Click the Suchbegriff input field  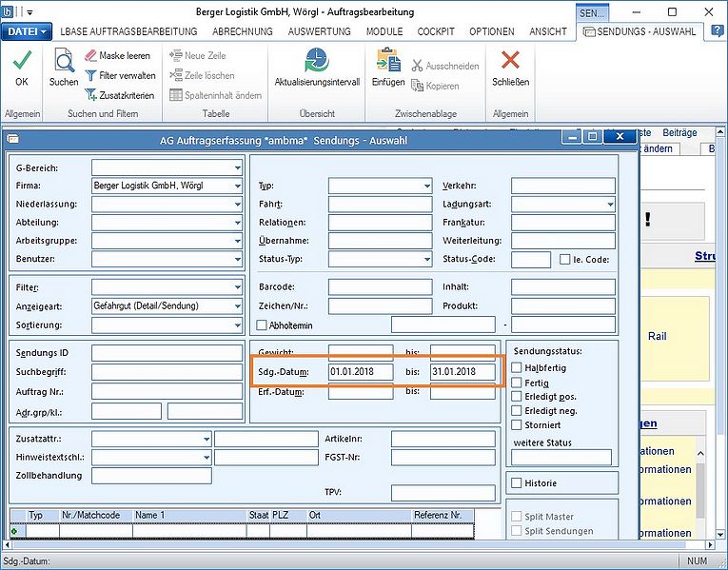click(167, 372)
